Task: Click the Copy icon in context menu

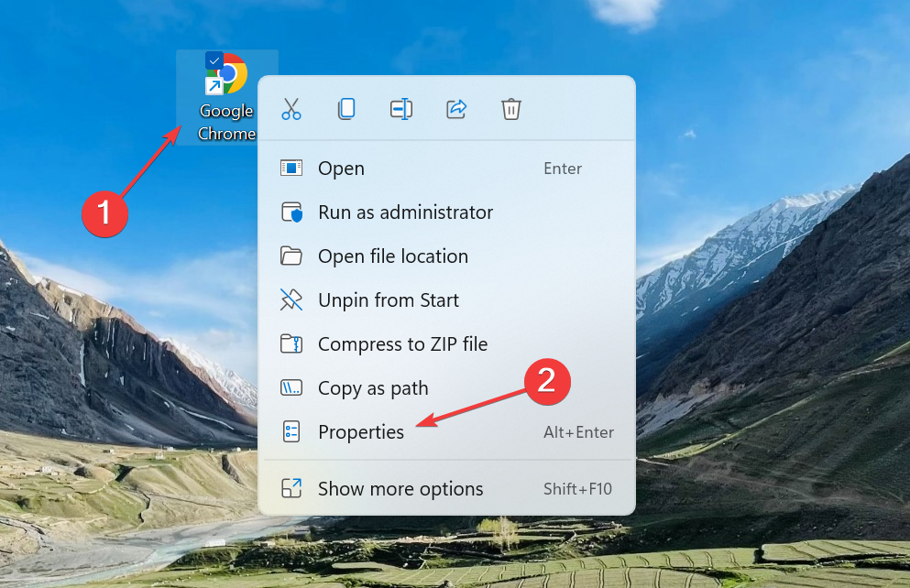Action: 346,109
